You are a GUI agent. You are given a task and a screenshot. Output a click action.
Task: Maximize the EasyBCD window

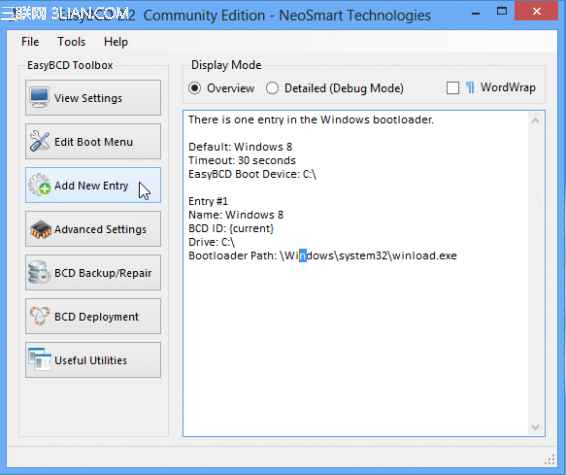click(x=502, y=12)
